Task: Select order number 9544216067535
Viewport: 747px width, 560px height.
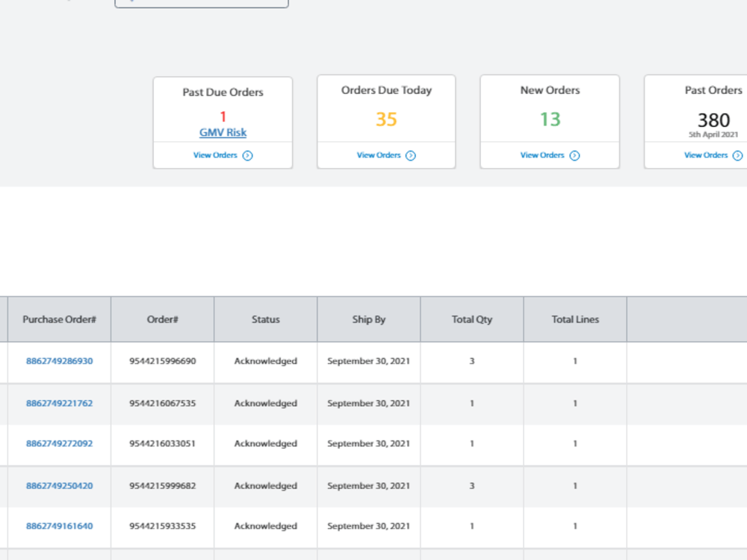Action: 162,403
